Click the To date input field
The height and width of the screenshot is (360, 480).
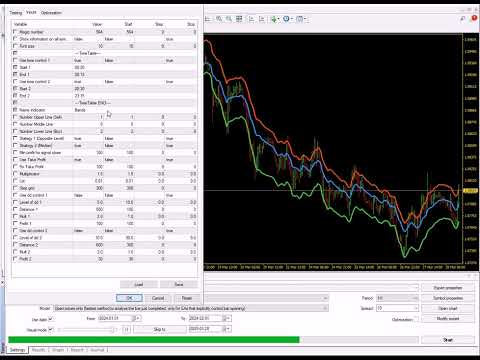[x=206, y=318]
